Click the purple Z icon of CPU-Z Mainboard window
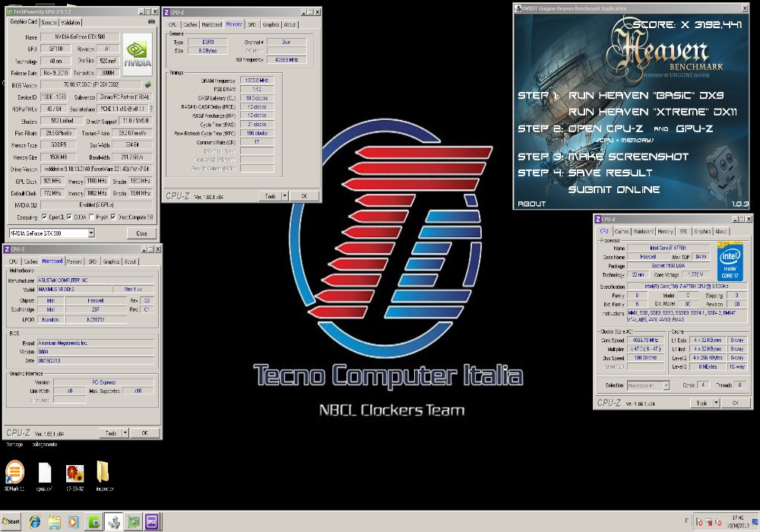This screenshot has height=532, width=760. [x=7, y=249]
